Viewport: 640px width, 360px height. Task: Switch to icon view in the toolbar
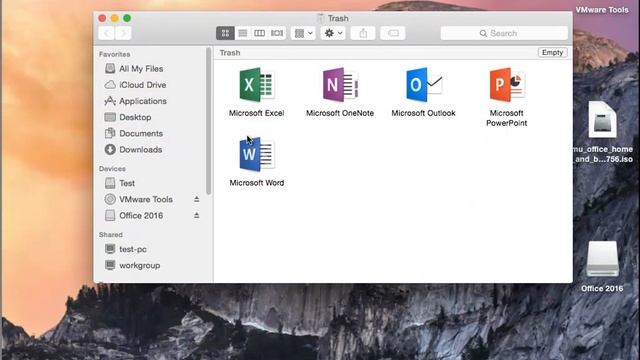pyautogui.click(x=225, y=33)
